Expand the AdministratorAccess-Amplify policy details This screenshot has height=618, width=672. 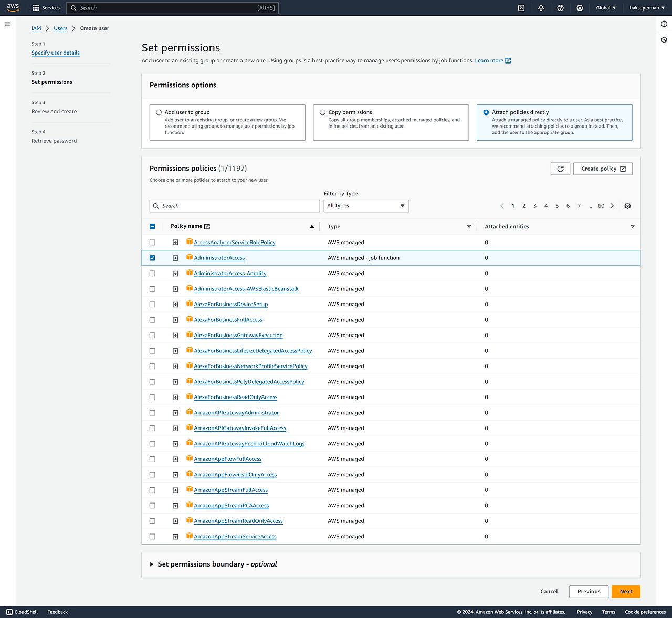[175, 274]
